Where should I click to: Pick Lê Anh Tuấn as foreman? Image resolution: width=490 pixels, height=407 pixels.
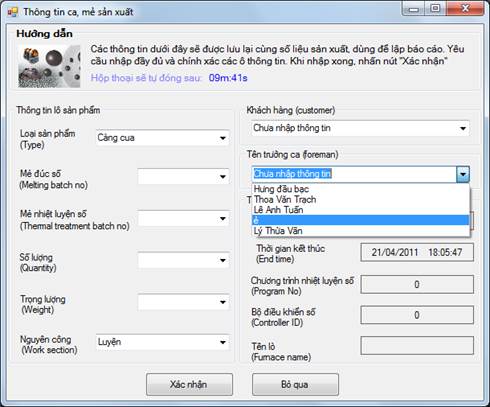point(361,210)
